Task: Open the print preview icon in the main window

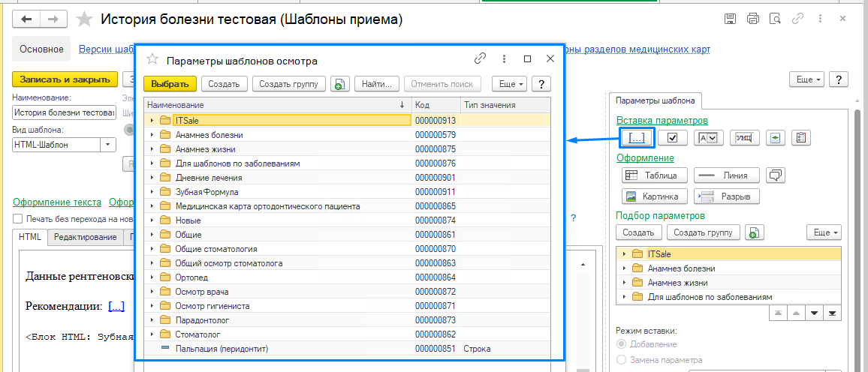Action: click(x=775, y=19)
